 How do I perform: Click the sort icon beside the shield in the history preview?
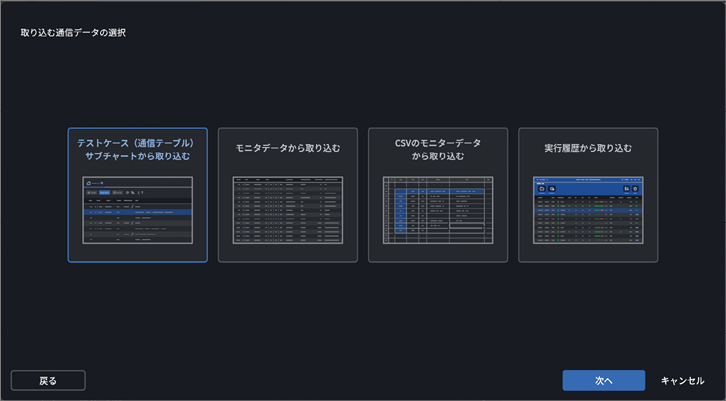(626, 189)
